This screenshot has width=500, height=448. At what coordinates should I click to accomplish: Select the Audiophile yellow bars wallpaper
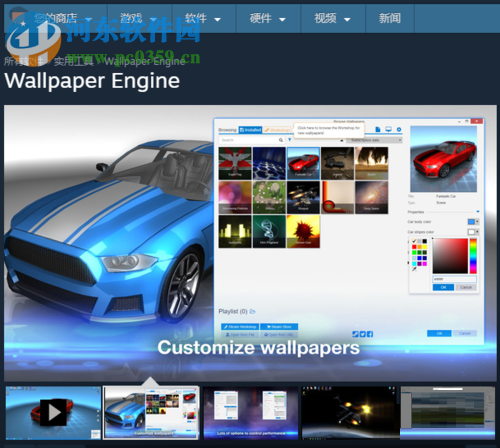click(235, 231)
